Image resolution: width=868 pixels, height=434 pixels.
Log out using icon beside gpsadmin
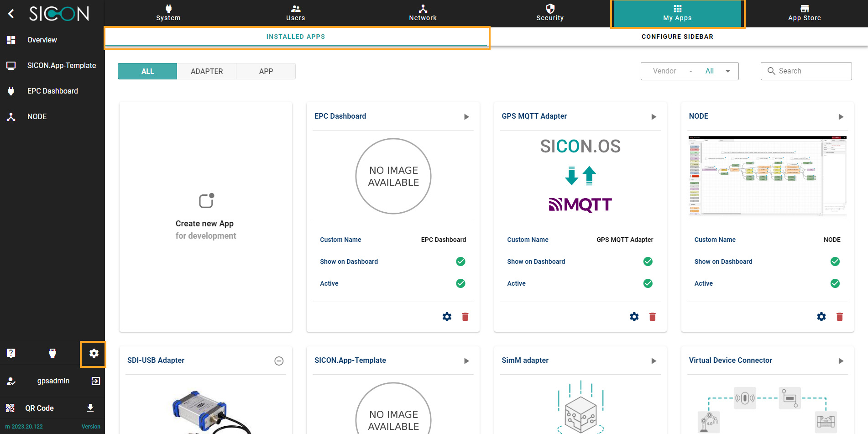point(95,381)
